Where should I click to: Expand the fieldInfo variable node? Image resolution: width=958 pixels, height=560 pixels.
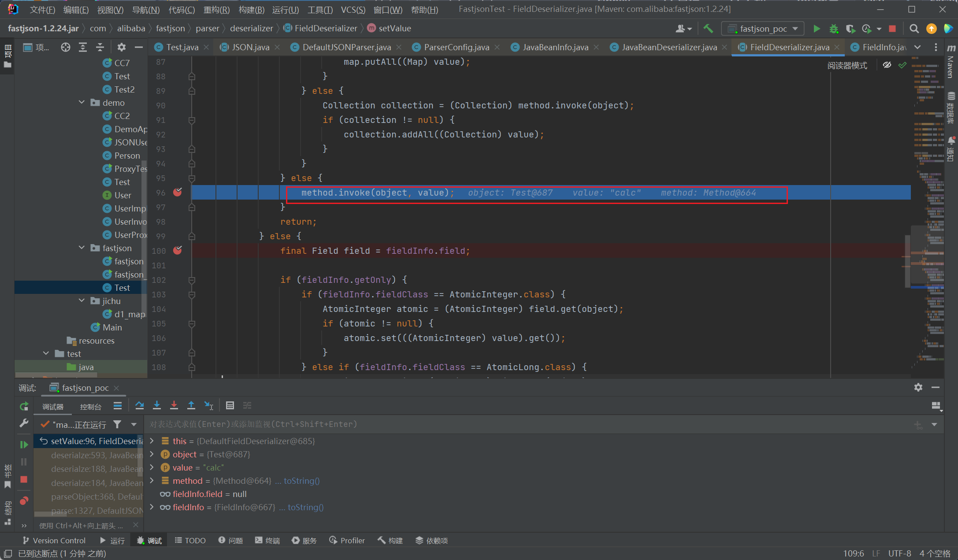[152, 507]
